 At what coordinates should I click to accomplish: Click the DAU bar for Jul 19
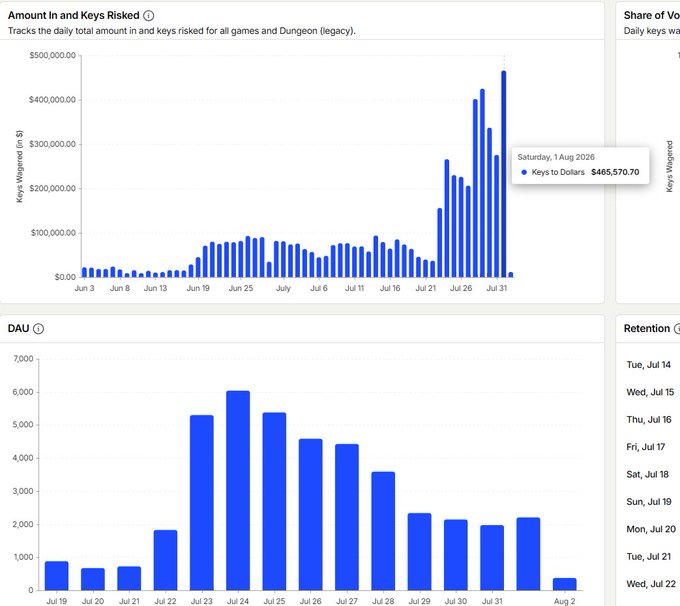[56, 576]
